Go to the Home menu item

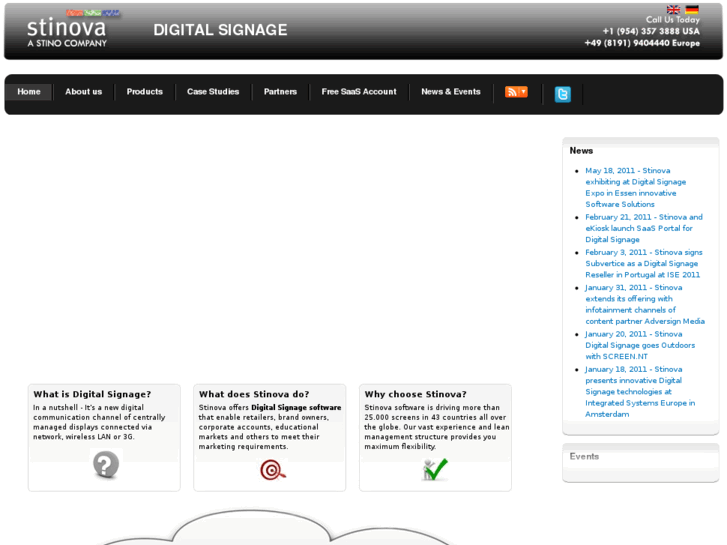point(29,92)
